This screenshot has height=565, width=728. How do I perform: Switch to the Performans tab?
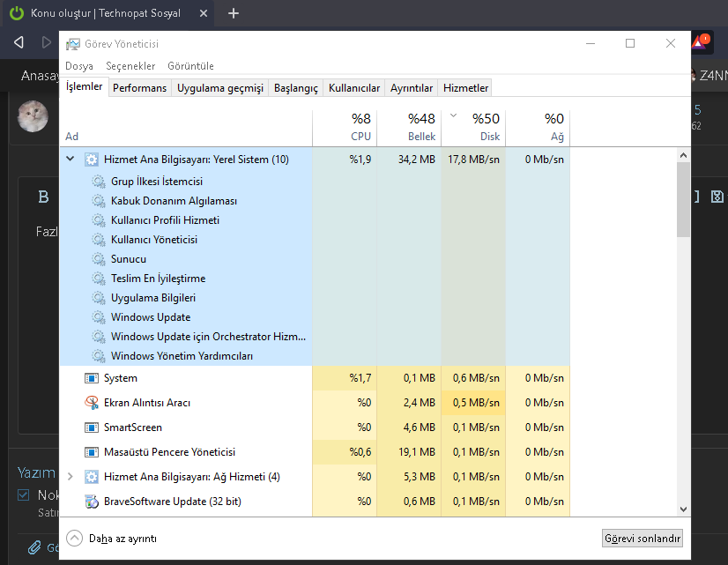[x=139, y=88]
